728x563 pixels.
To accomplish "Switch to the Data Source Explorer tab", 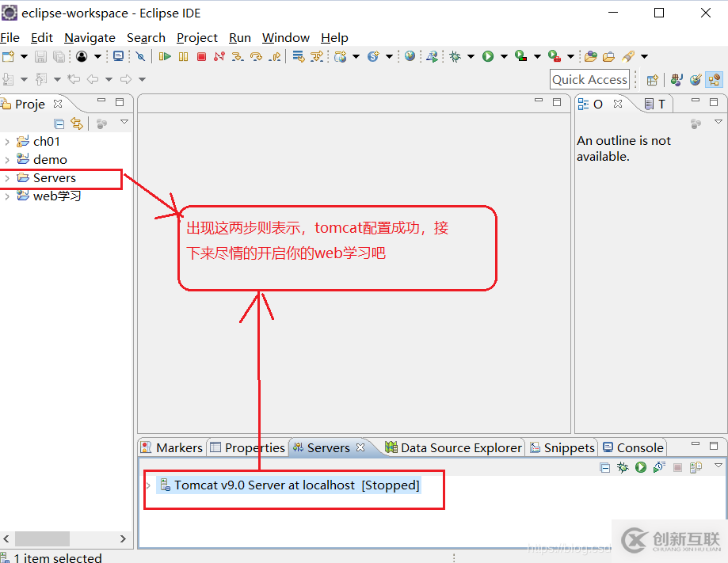I will [452, 447].
